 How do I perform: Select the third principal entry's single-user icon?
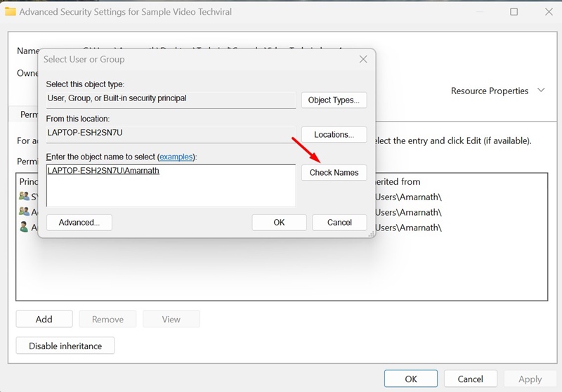(x=24, y=227)
